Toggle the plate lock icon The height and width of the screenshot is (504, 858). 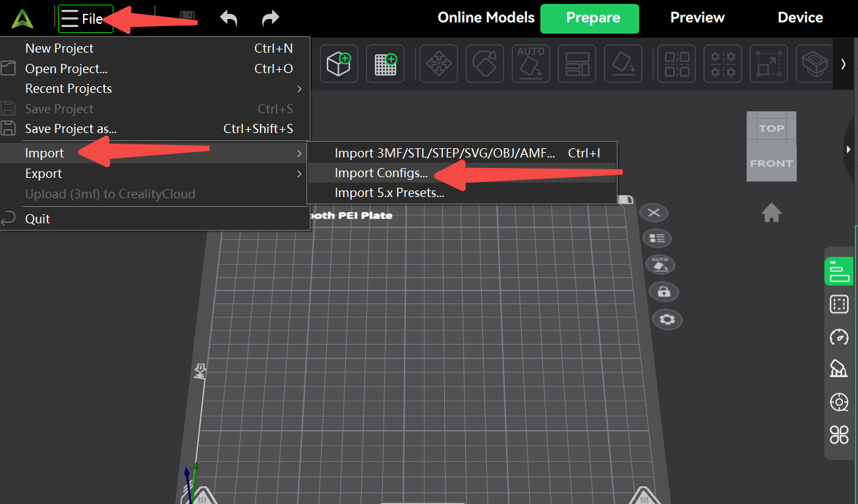(664, 291)
